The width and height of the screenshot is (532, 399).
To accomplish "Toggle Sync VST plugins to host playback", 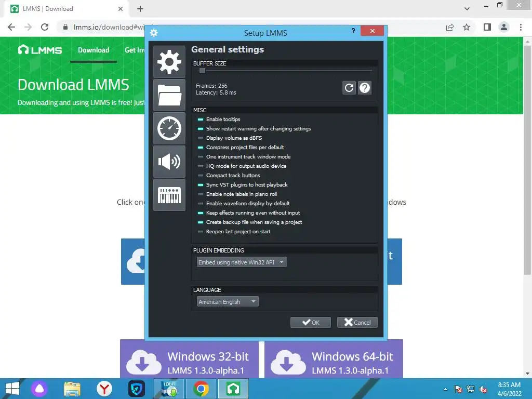I will point(243,184).
